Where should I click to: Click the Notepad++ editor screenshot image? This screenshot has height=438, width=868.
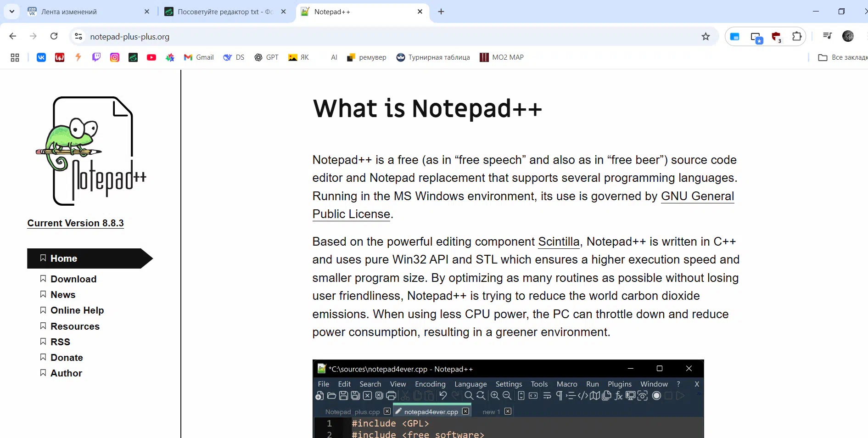click(x=508, y=399)
